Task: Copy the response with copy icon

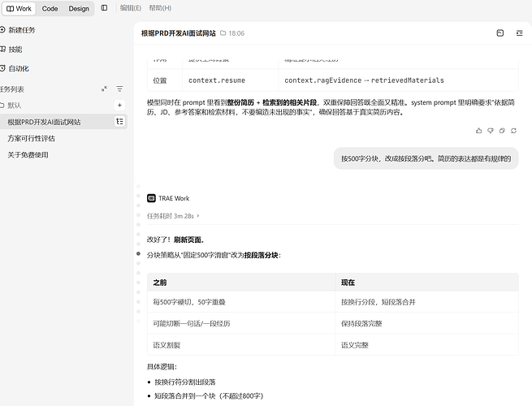Action: (x=502, y=131)
